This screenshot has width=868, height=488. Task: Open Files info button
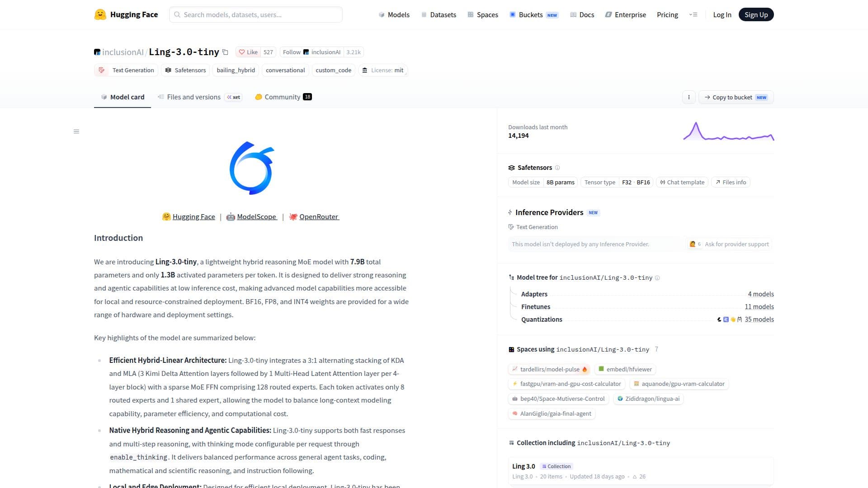(x=731, y=182)
